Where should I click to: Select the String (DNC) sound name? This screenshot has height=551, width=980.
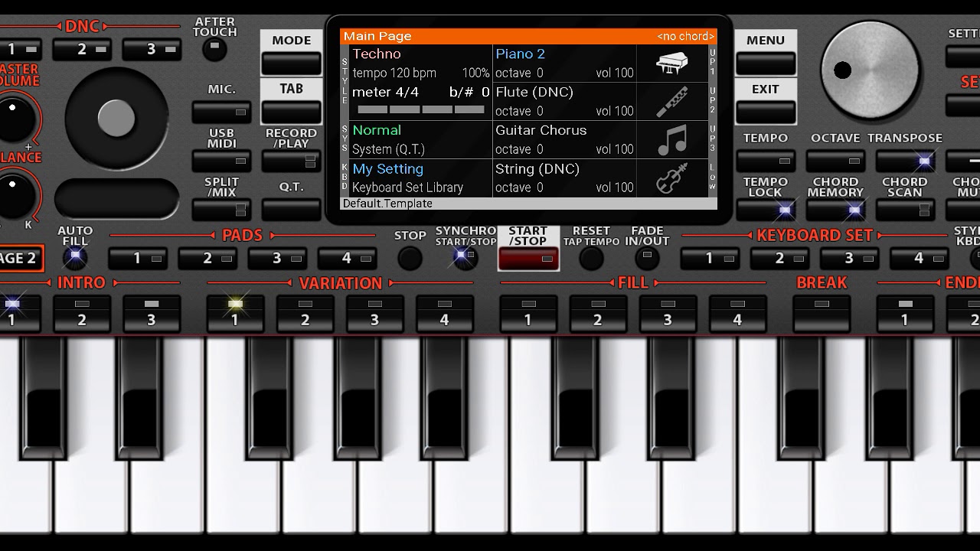[537, 169]
